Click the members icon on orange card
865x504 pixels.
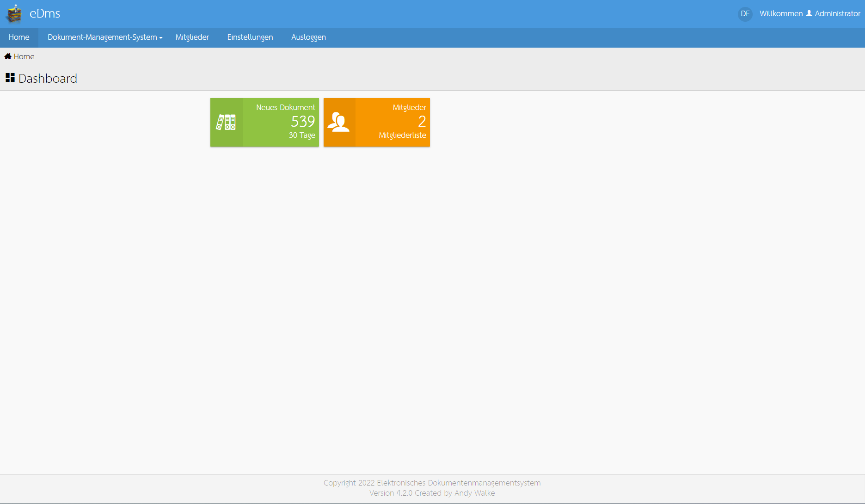point(339,122)
